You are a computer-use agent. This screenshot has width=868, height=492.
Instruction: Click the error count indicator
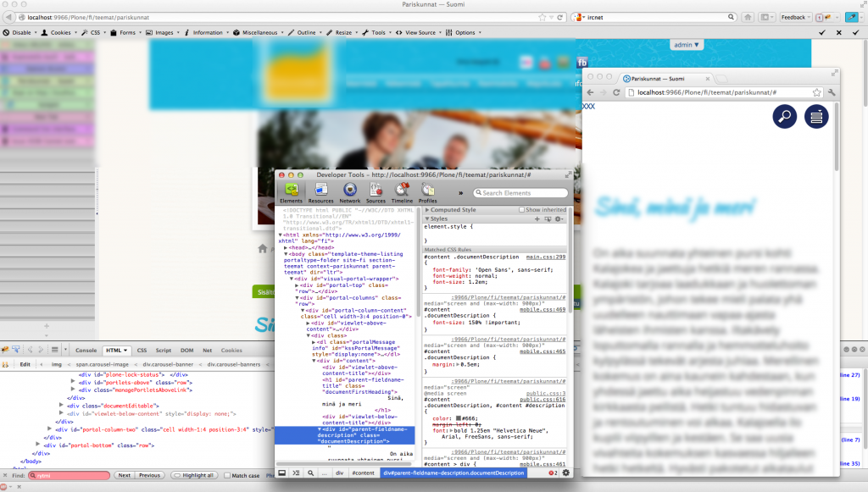553,473
